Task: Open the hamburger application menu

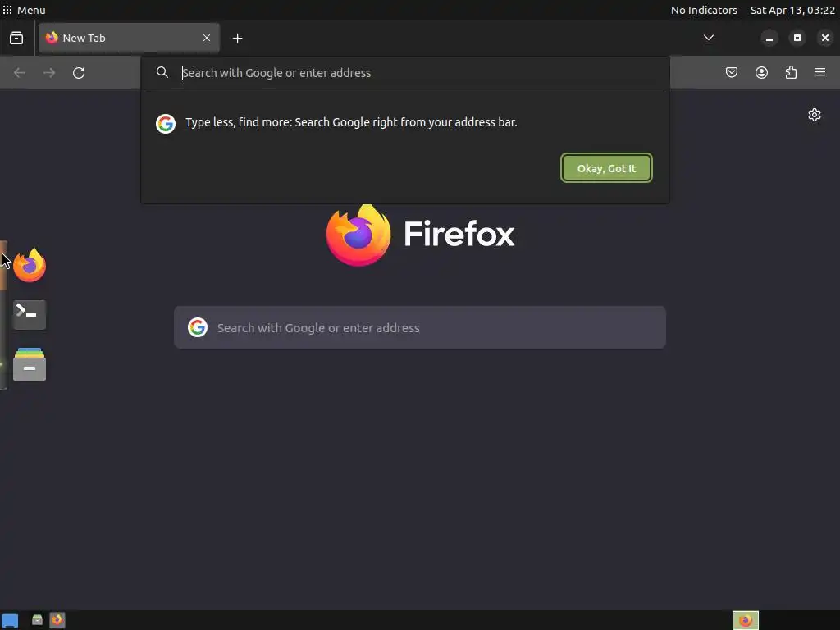Action: click(820, 72)
